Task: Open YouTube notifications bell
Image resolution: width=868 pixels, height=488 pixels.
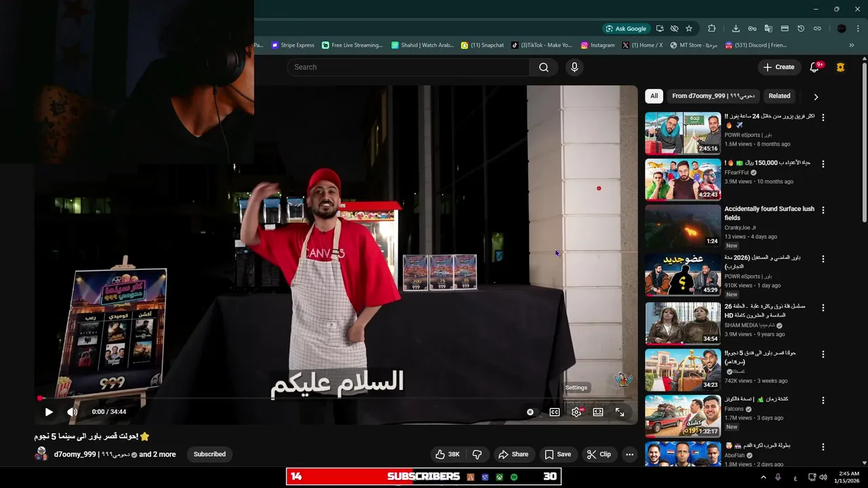Action: (x=815, y=67)
